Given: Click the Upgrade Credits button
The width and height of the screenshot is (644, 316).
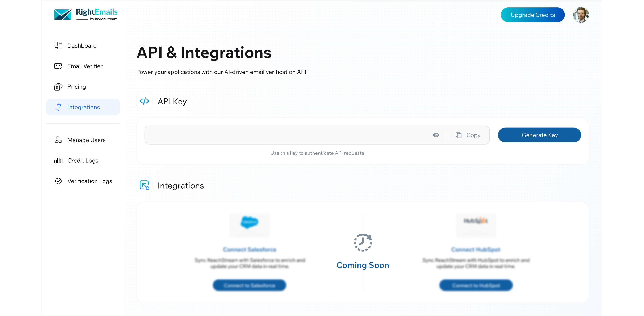Looking at the screenshot, I should [532, 15].
